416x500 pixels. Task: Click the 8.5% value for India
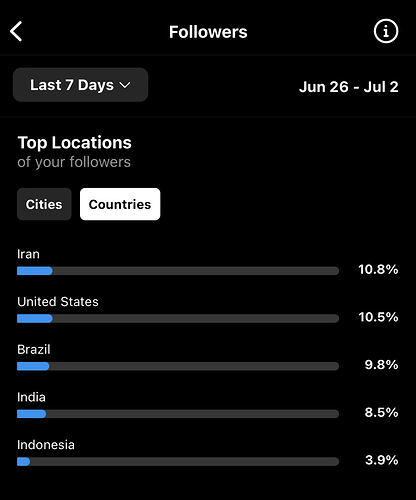(382, 412)
